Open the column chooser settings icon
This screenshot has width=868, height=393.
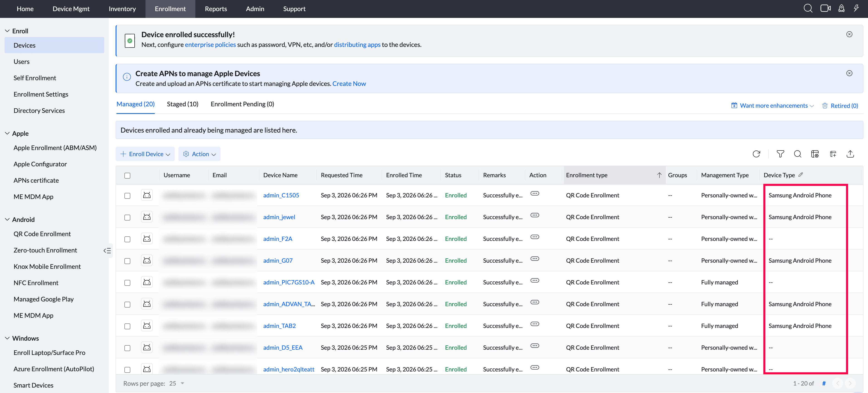815,154
